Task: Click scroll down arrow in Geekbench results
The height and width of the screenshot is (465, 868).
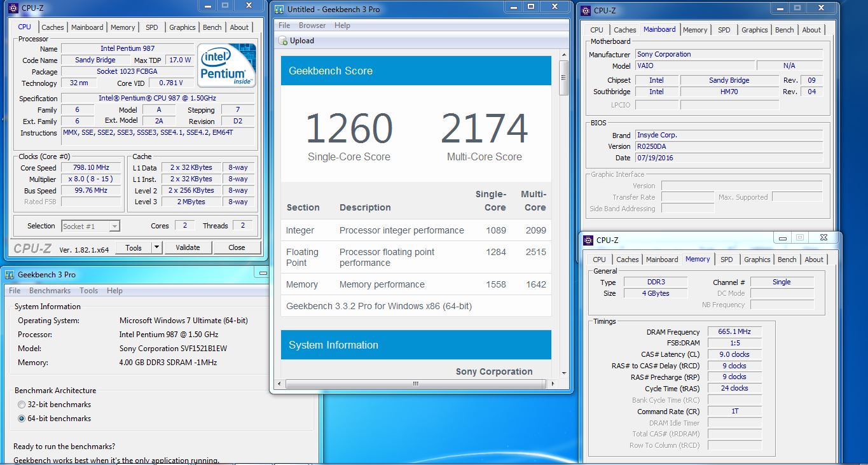Action: (563, 374)
